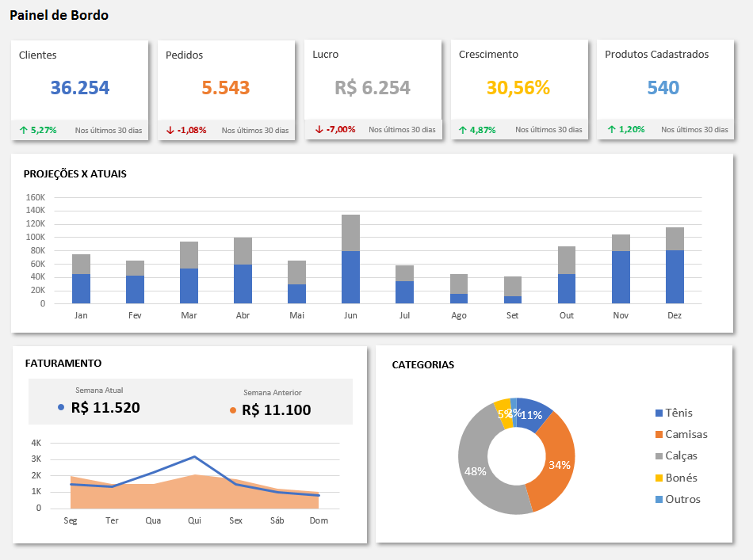Viewport: 753px width, 560px height.
Task: Select the orange Camisas legend swatch
Action: pos(659,434)
